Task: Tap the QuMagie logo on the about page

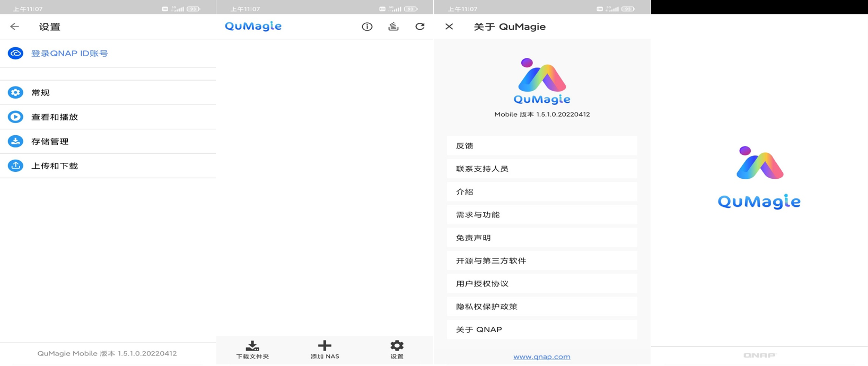Action: 542,81
